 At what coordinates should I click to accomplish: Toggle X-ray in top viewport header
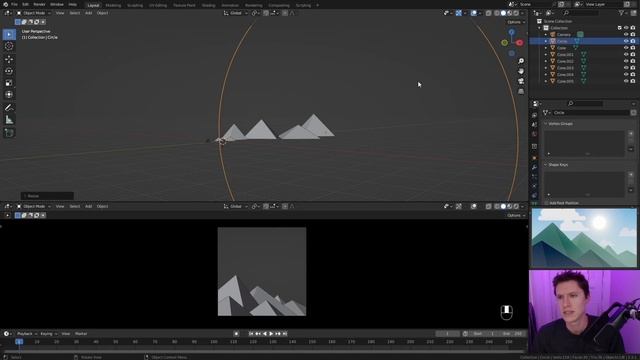pyautogui.click(x=488, y=13)
